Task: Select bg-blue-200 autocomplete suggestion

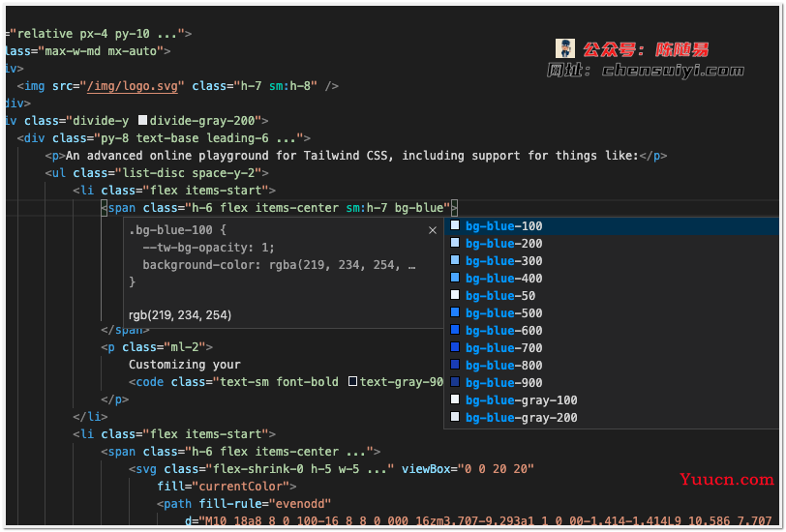Action: click(611, 244)
